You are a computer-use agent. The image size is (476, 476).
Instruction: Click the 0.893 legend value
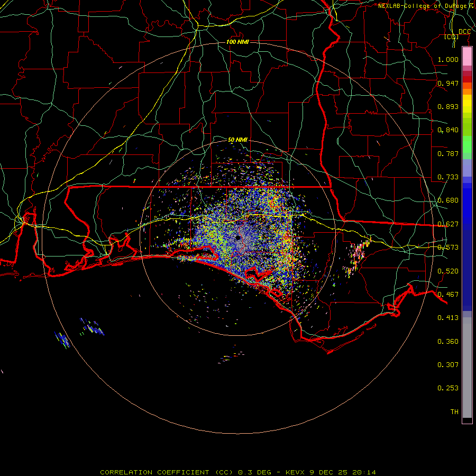click(x=448, y=106)
